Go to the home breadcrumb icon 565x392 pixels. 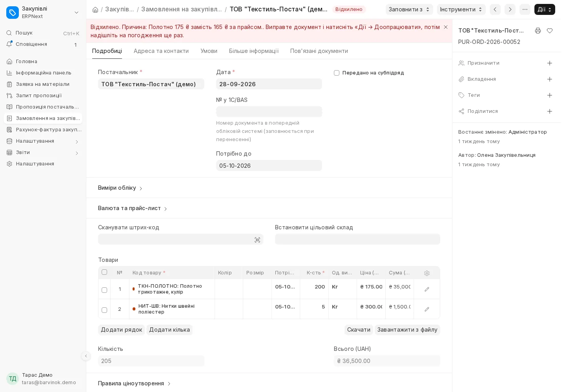95,9
